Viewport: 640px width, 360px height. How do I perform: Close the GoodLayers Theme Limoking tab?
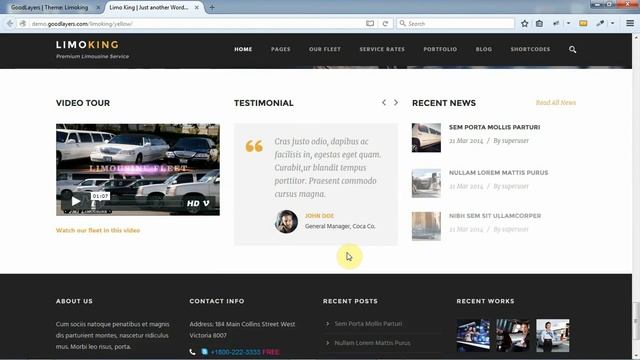coord(98,7)
